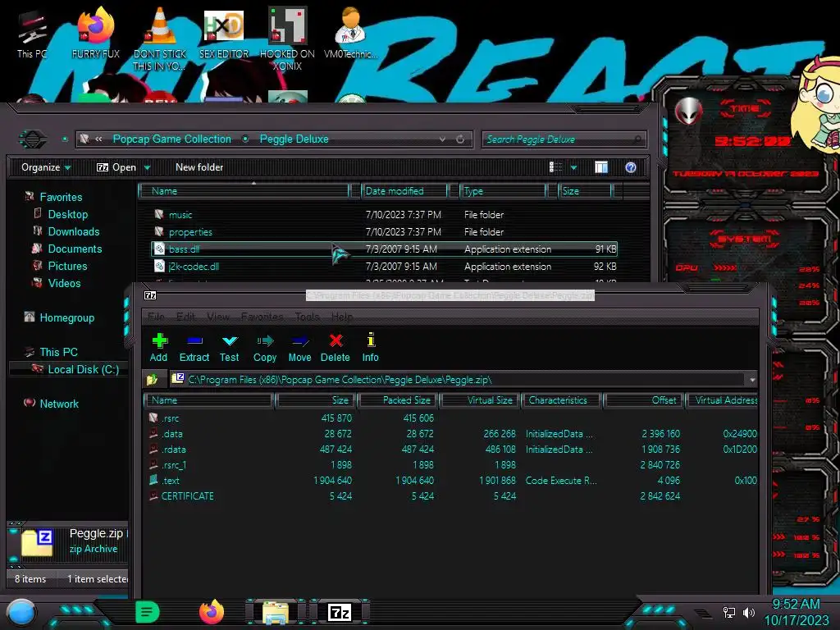
Task: Click Popcap Game Collection breadcrumb
Action: tap(172, 139)
